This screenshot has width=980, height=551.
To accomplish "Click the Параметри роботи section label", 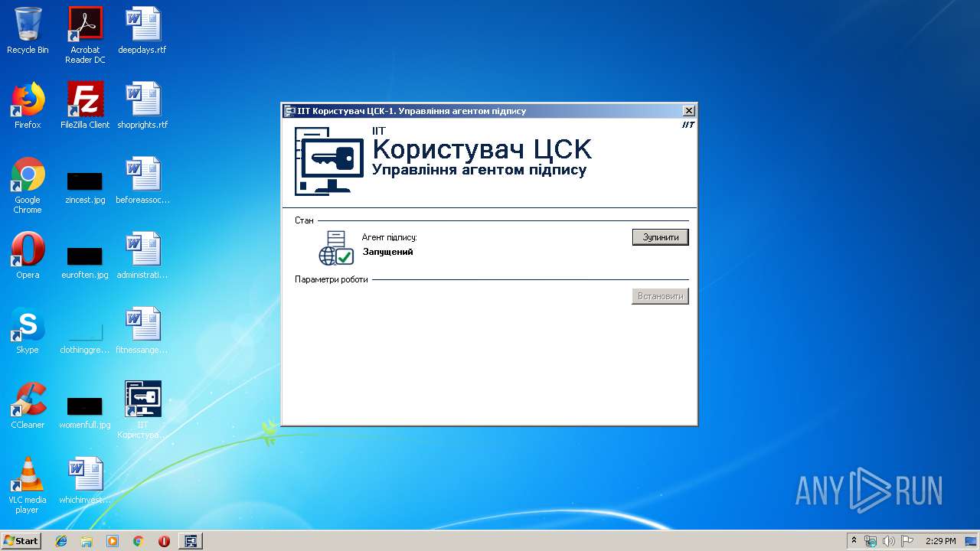I will point(332,279).
